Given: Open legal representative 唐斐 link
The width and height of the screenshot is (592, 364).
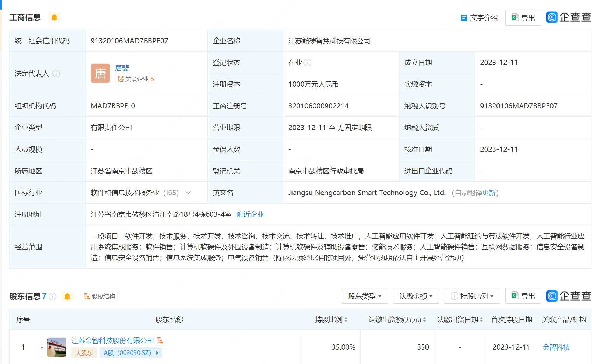Looking at the screenshot, I should (x=122, y=68).
